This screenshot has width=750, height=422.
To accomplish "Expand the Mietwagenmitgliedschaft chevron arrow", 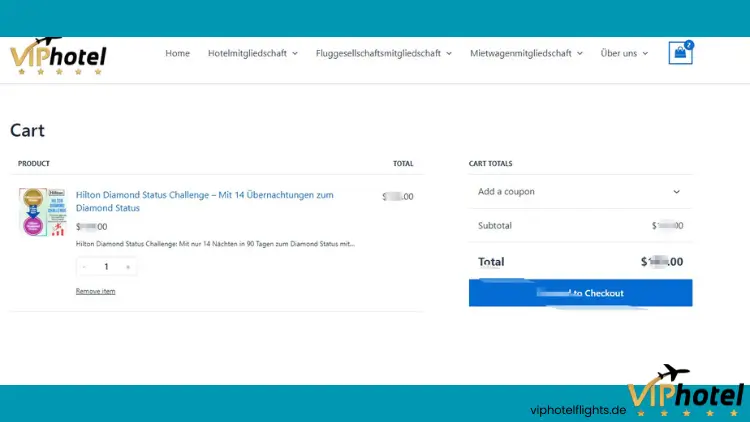I will [x=580, y=54].
